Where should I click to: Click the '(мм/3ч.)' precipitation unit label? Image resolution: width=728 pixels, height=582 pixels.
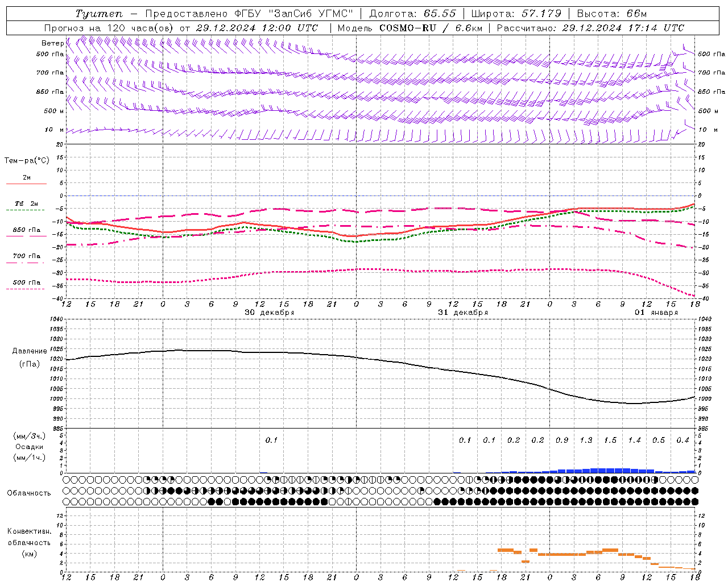[x=30, y=436]
